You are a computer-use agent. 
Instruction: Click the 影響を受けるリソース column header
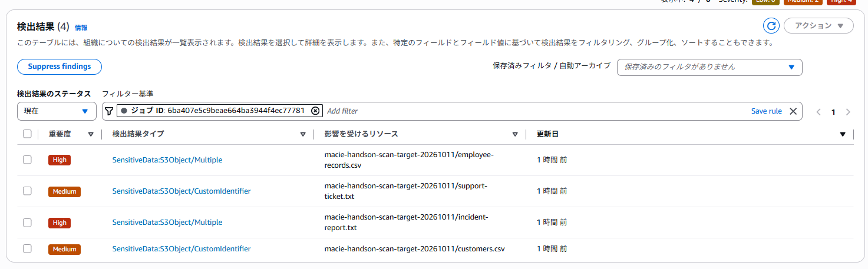click(361, 134)
